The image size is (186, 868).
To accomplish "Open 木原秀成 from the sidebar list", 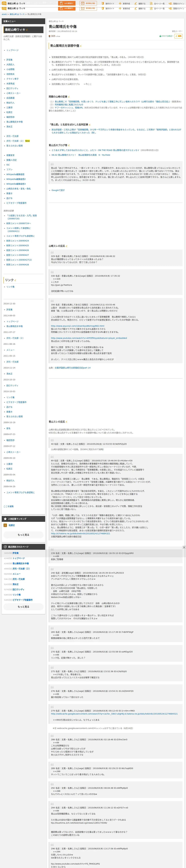I will click(x=10, y=84).
